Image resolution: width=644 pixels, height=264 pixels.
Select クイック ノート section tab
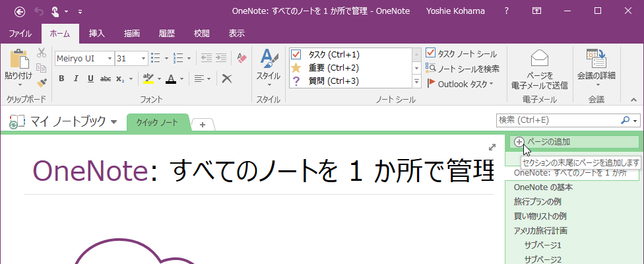pyautogui.click(x=158, y=122)
